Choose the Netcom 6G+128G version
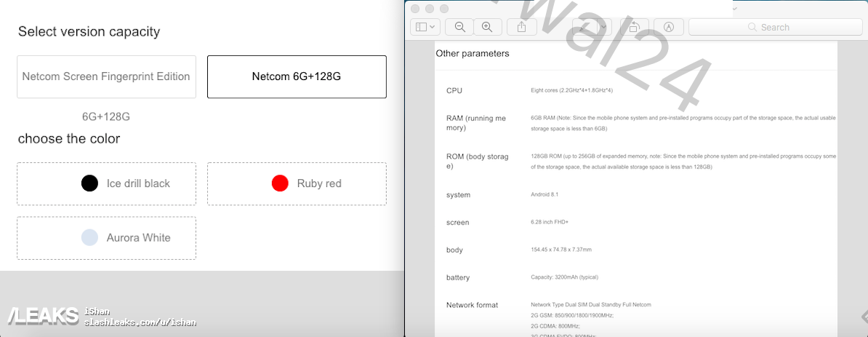This screenshot has width=868, height=337. coord(297,77)
